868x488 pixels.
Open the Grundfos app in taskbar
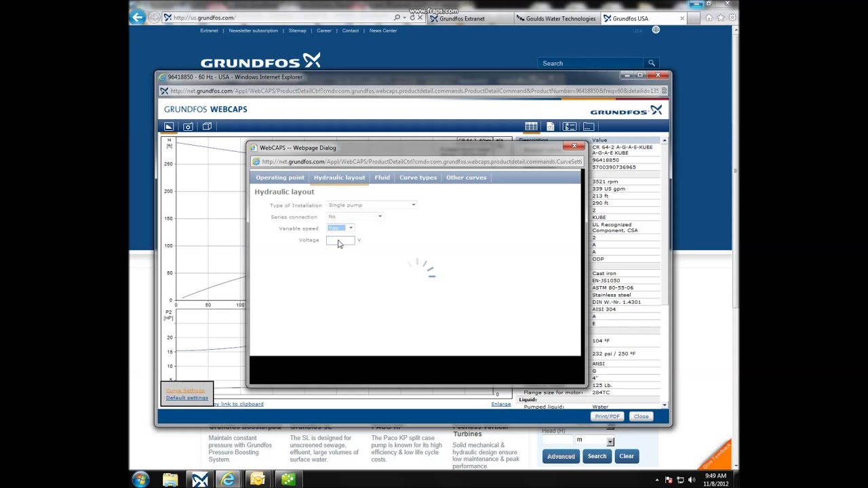200,479
